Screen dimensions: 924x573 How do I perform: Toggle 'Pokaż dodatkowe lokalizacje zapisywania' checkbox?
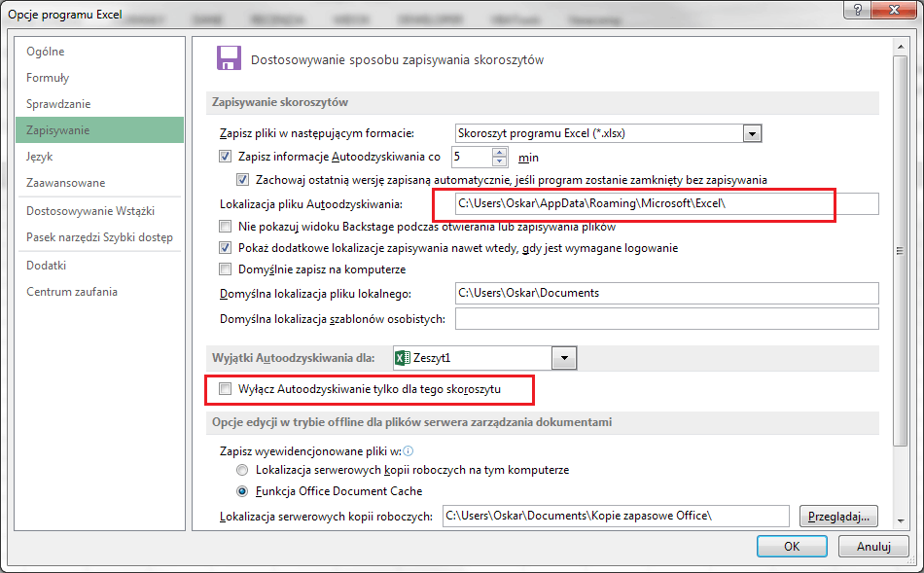pyautogui.click(x=225, y=248)
